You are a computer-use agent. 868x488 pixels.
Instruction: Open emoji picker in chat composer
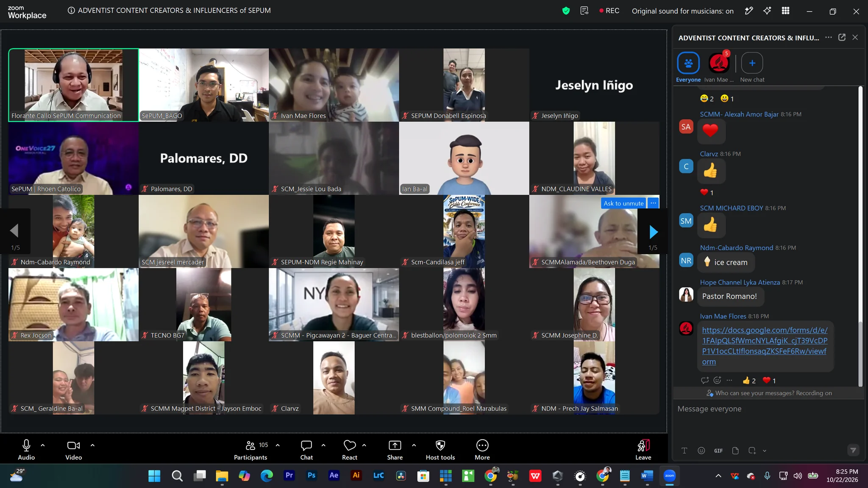[x=701, y=450]
